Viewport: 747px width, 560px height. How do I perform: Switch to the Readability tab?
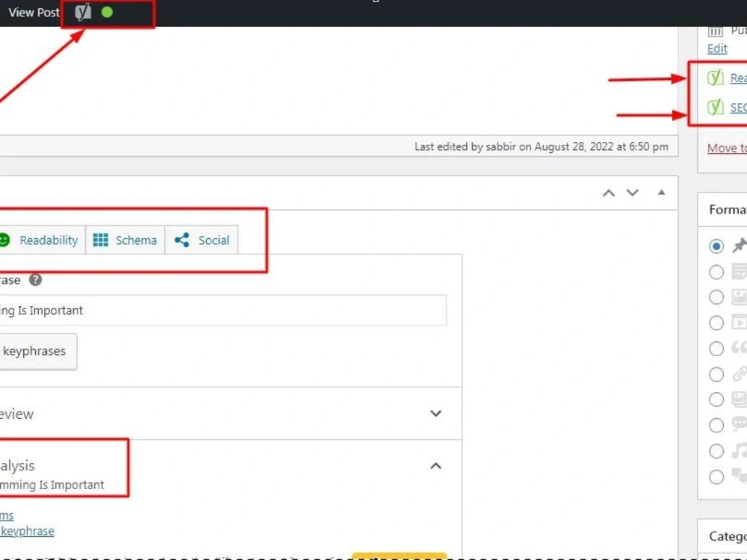tap(43, 240)
